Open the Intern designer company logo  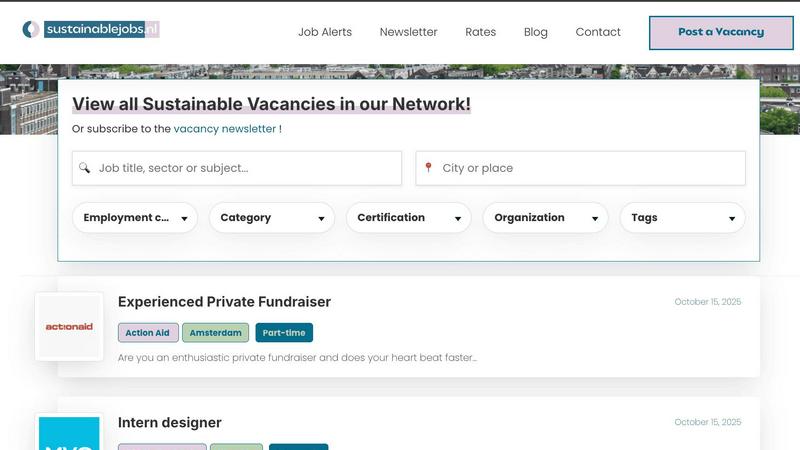click(69, 434)
